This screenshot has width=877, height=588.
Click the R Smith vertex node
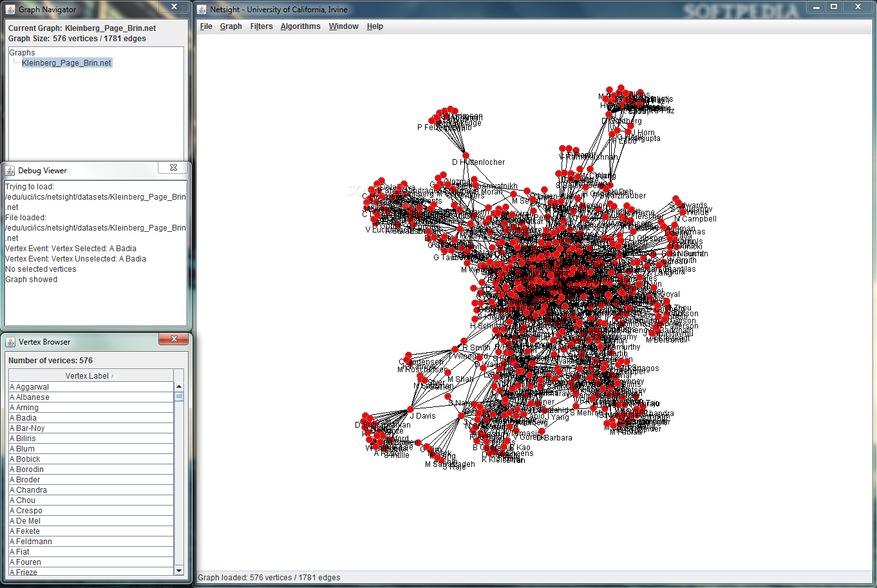(x=463, y=341)
